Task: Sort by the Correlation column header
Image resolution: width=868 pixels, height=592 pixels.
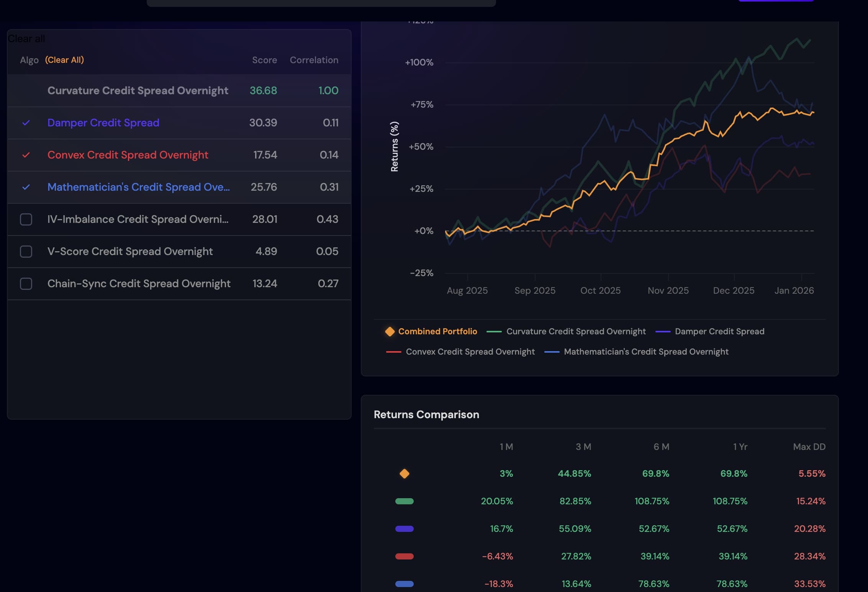Action: (314, 60)
